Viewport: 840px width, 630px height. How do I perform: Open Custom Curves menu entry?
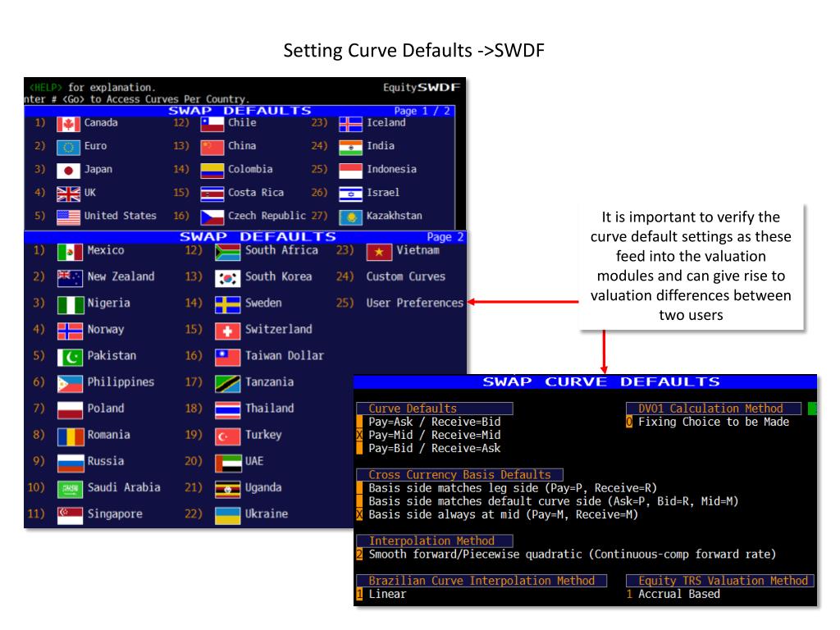coord(405,277)
